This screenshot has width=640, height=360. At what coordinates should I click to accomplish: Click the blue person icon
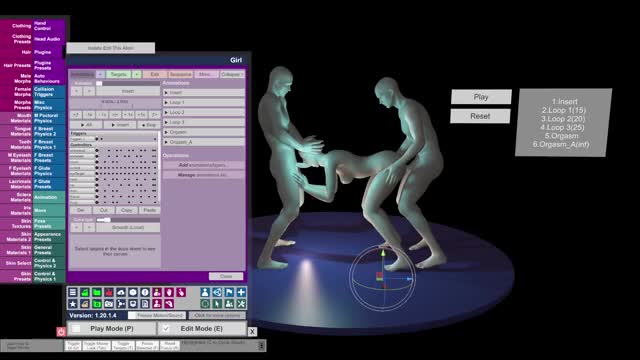[205, 292]
